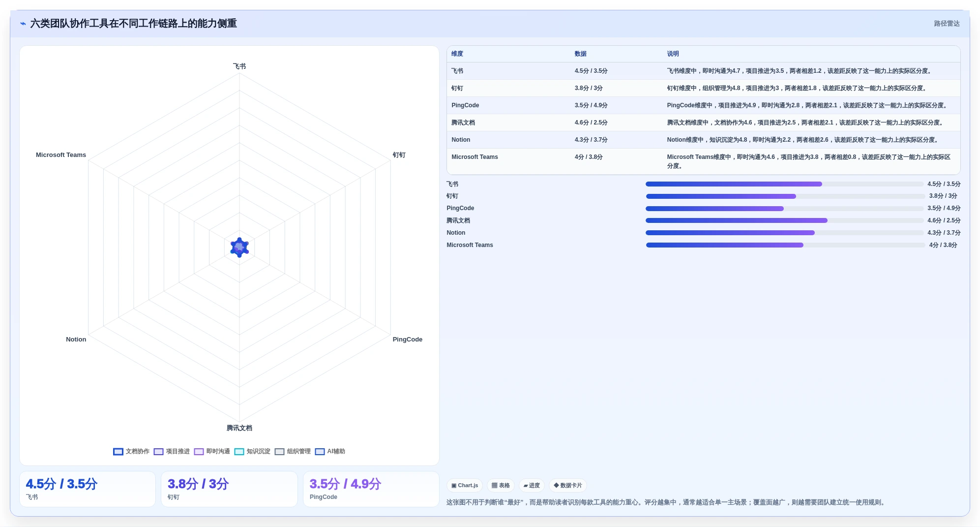
Task: Click the 腾讯文档 axis label on radar chart
Action: [239, 428]
